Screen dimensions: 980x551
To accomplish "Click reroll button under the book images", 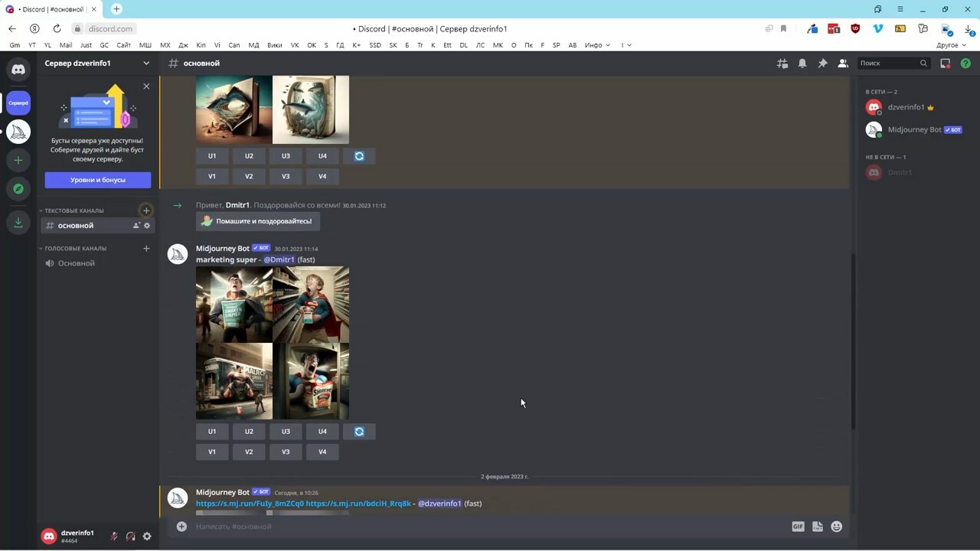I will pyautogui.click(x=359, y=156).
